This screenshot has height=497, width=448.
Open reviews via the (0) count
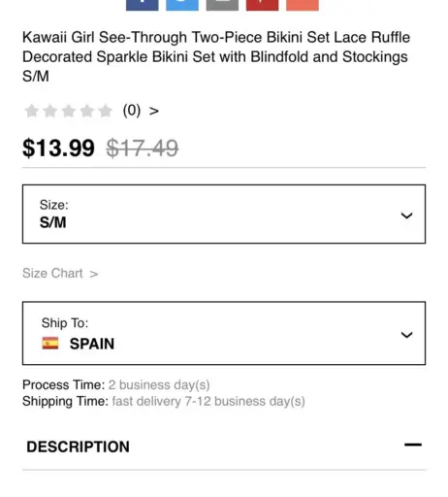(x=132, y=111)
